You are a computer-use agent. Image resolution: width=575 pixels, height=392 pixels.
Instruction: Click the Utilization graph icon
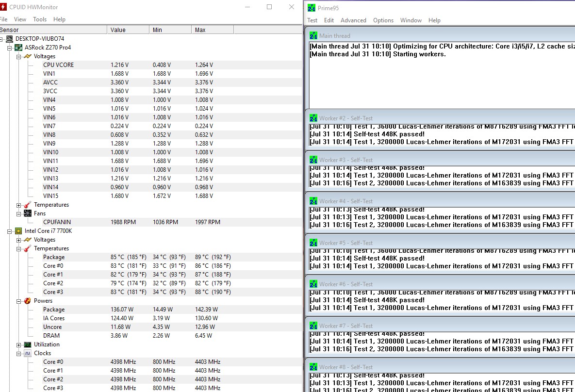pyautogui.click(x=28, y=344)
